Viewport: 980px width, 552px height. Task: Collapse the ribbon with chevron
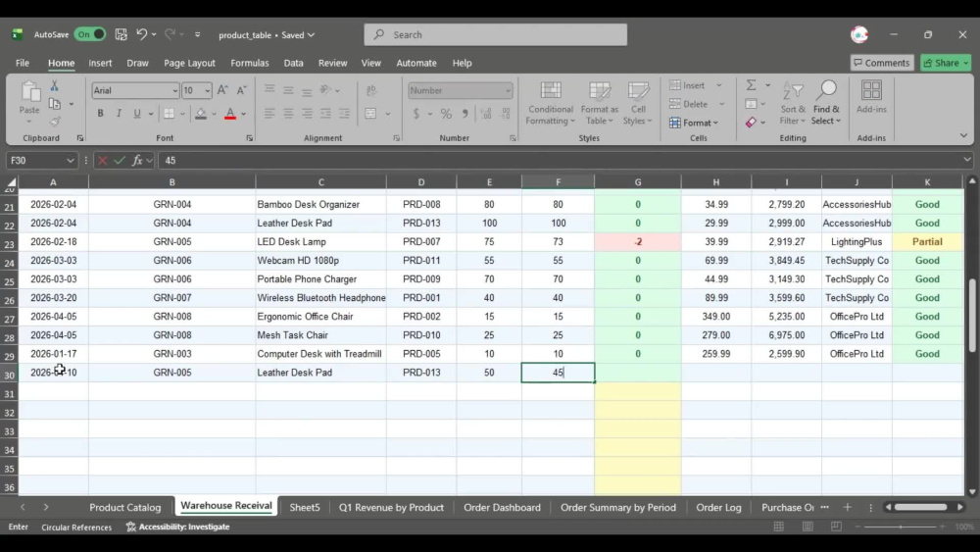[963, 135]
